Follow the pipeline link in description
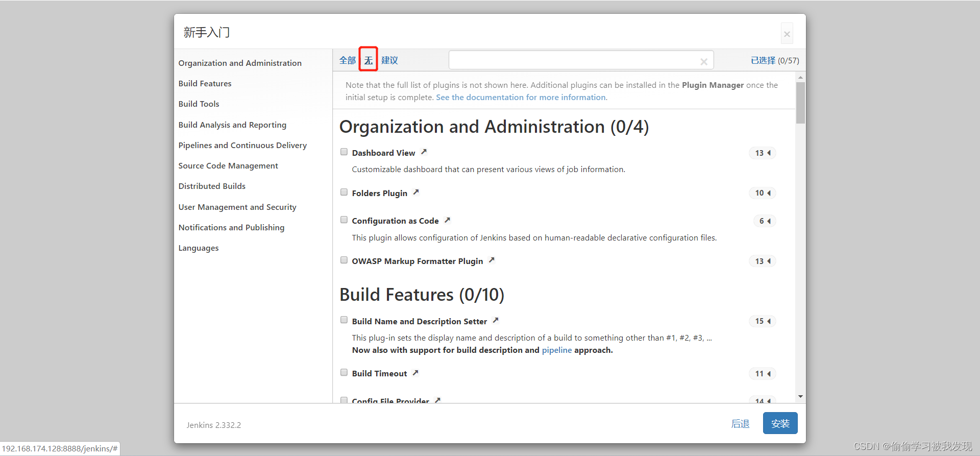This screenshot has width=980, height=456. tap(557, 350)
